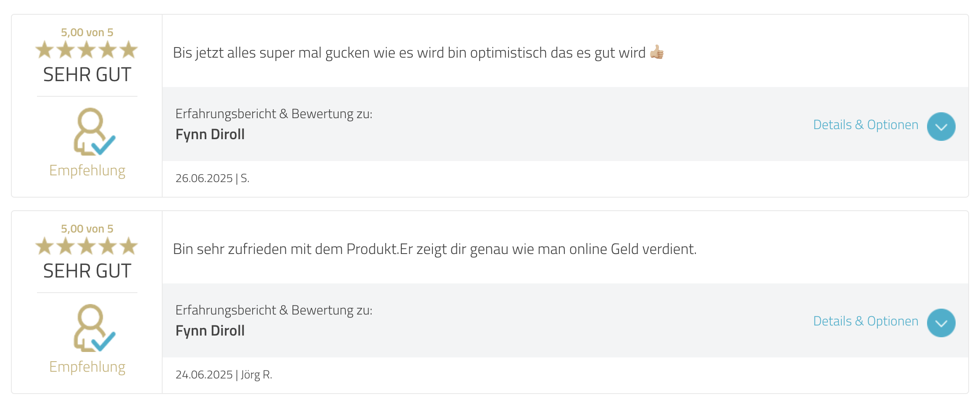Click the recommendation user icon in second review

[94, 328]
